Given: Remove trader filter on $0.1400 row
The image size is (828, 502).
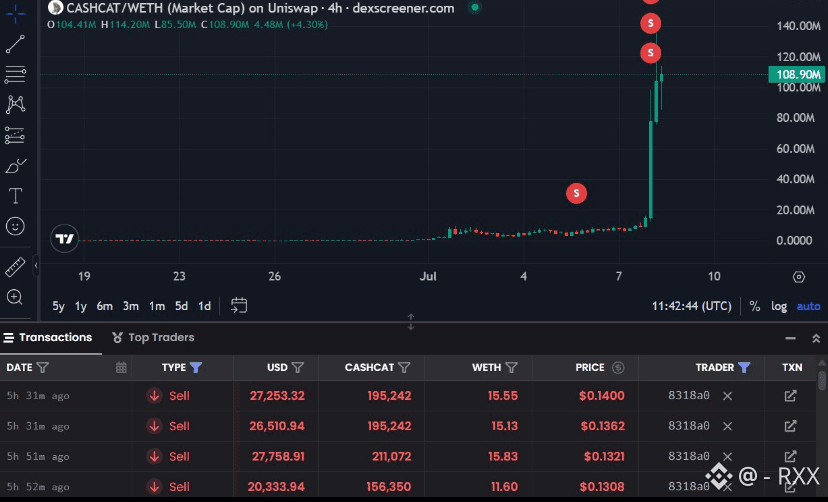Looking at the screenshot, I should [727, 396].
